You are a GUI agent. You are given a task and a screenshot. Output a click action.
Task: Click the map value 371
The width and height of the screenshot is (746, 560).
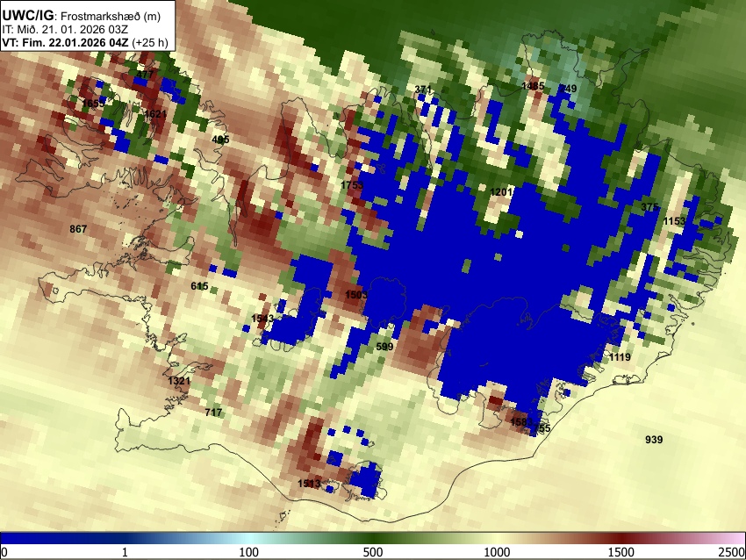pos(423,89)
